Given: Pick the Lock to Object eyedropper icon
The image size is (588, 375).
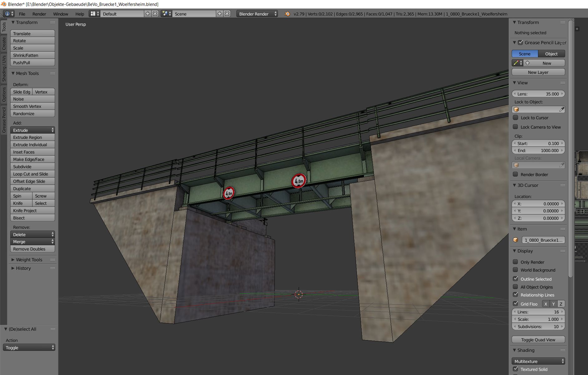Looking at the screenshot, I should point(561,109).
